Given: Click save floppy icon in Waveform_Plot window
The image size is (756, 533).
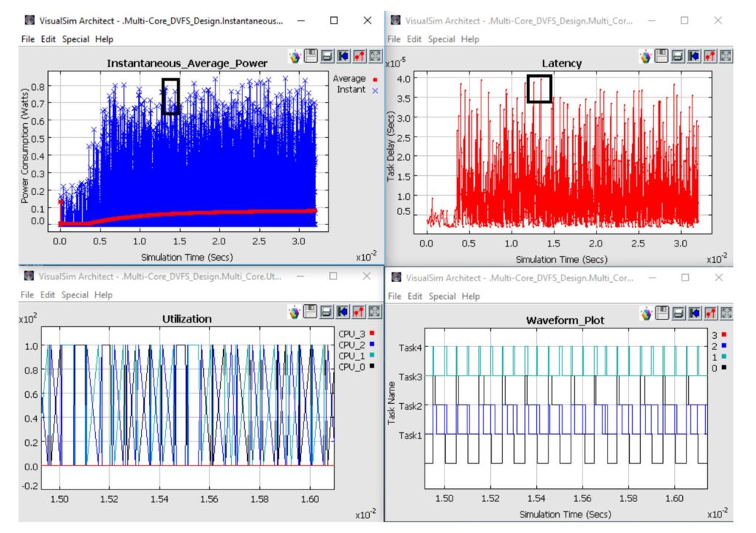Looking at the screenshot, I should (662, 313).
